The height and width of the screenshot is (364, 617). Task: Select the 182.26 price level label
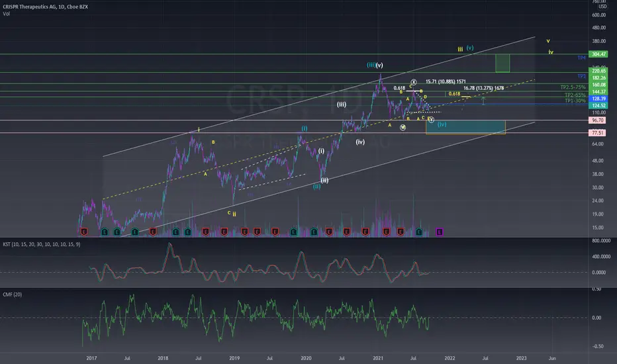pos(598,78)
